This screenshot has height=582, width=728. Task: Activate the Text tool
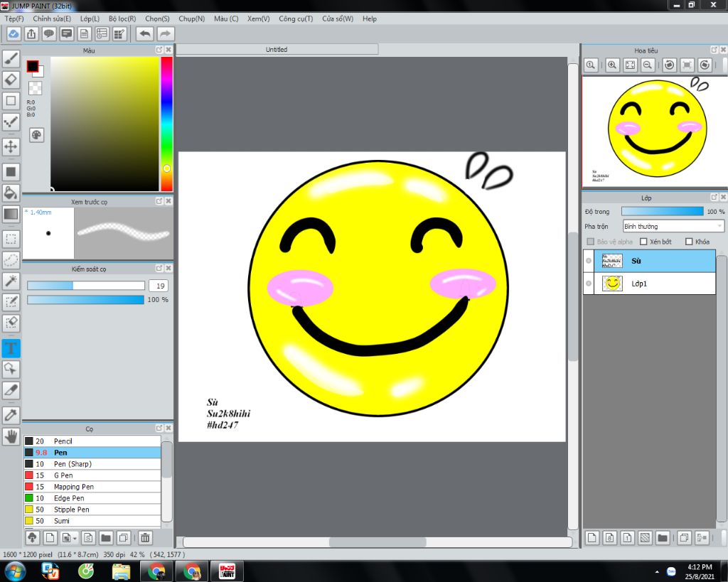(x=11, y=348)
